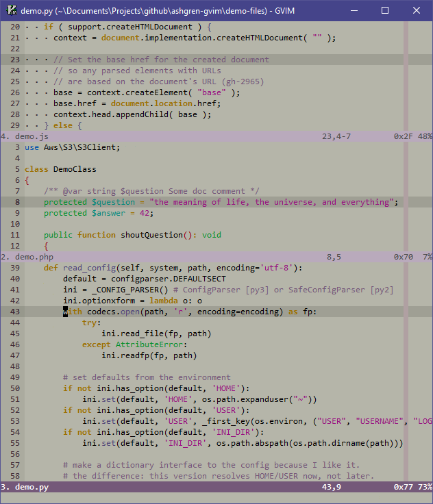Click the 'else' keyword on line 29
The width and height of the screenshot is (433, 504).
(x=63, y=125)
